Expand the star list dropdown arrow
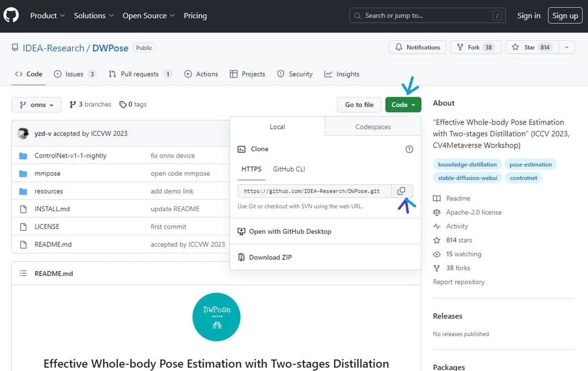The width and height of the screenshot is (588, 371). [566, 48]
